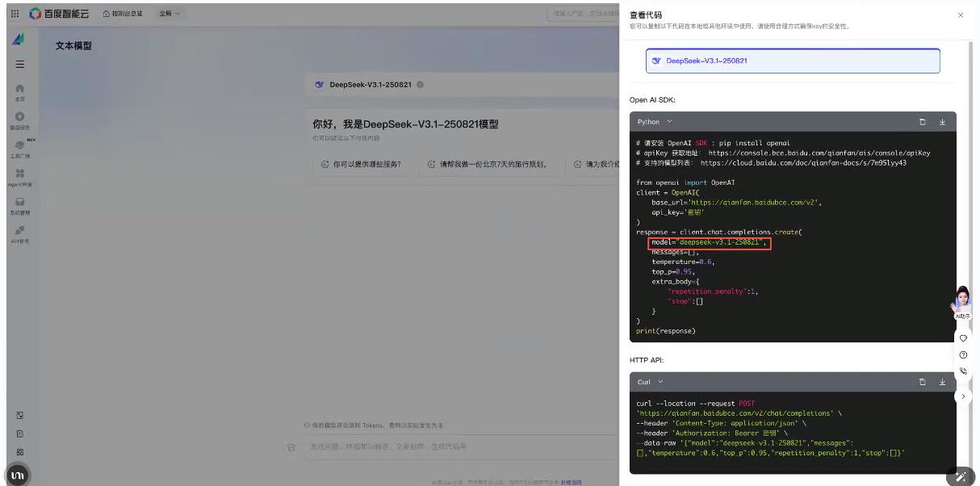Toggle the hamburger sidebar menu

20,65
